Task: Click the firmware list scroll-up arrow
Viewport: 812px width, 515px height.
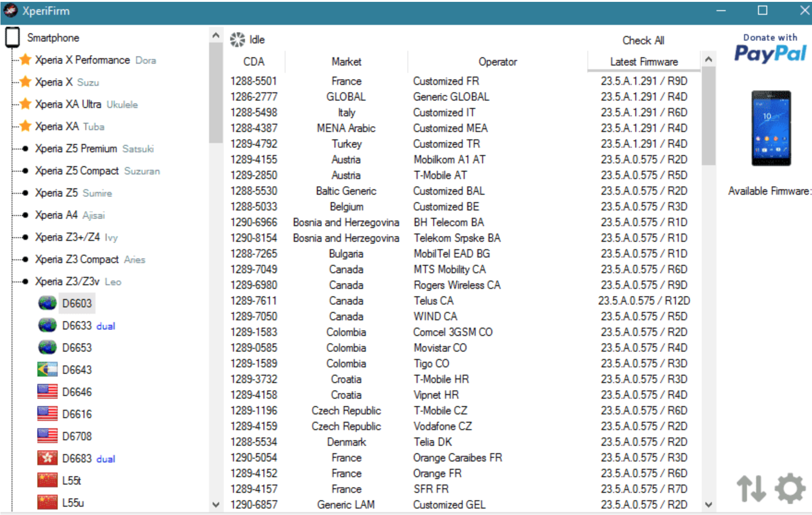Action: [x=709, y=59]
